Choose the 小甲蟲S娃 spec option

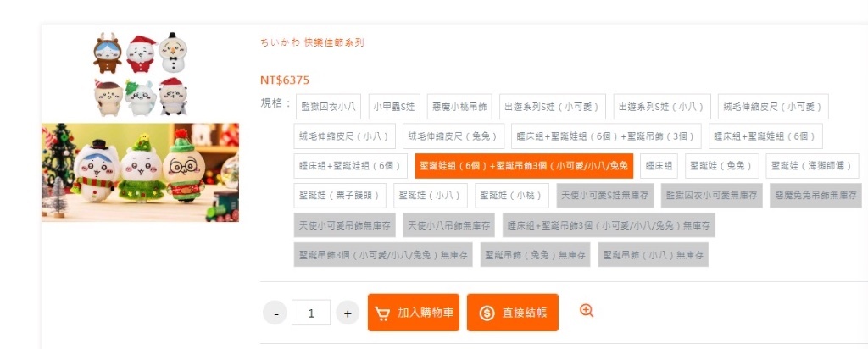click(394, 107)
